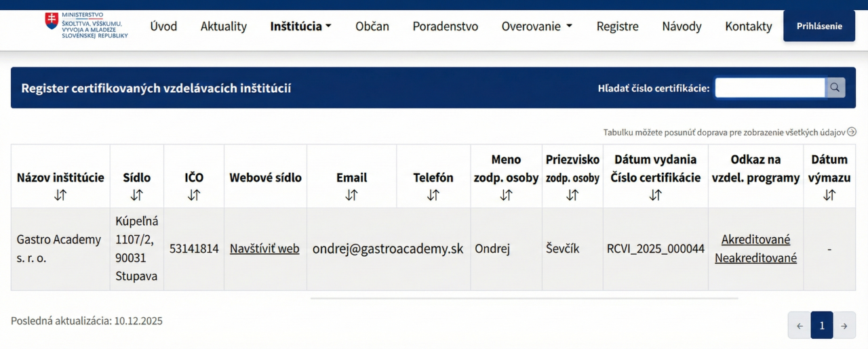This screenshot has width=868, height=349.
Task: Sort by Priezvisko zodp. osoby arrows
Action: pyautogui.click(x=572, y=195)
